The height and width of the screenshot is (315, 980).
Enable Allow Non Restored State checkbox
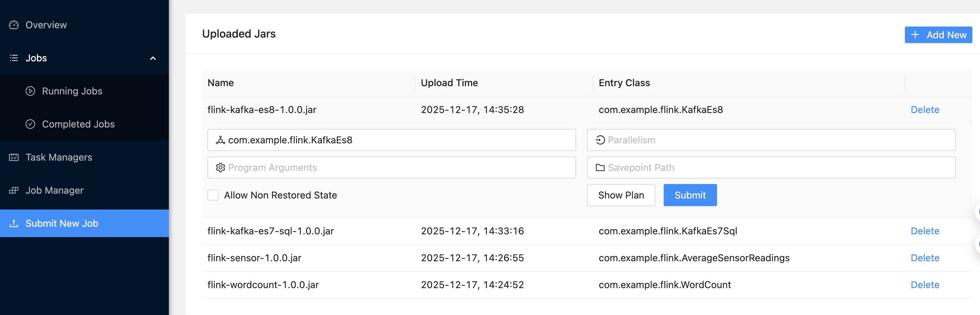[213, 195]
